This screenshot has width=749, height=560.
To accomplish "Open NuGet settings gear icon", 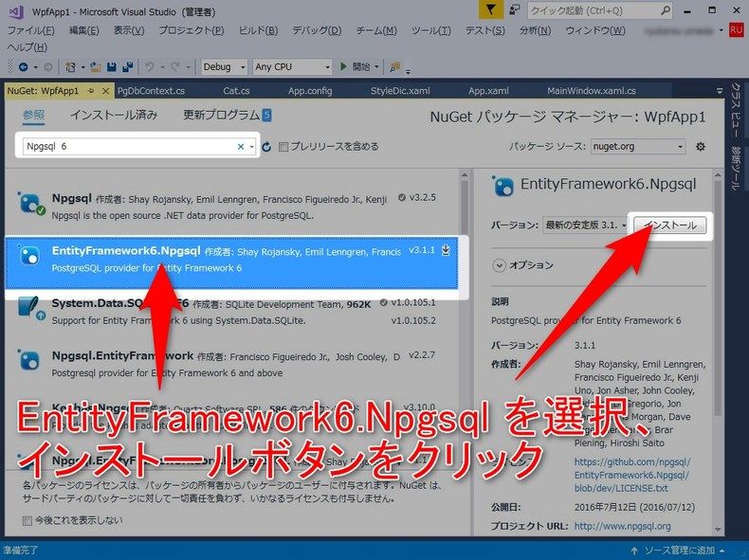I will pyautogui.click(x=701, y=147).
